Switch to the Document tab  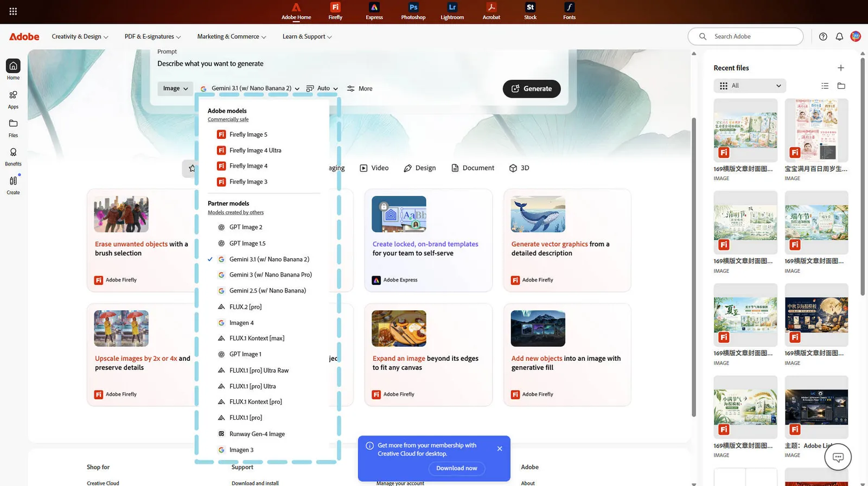tap(473, 168)
